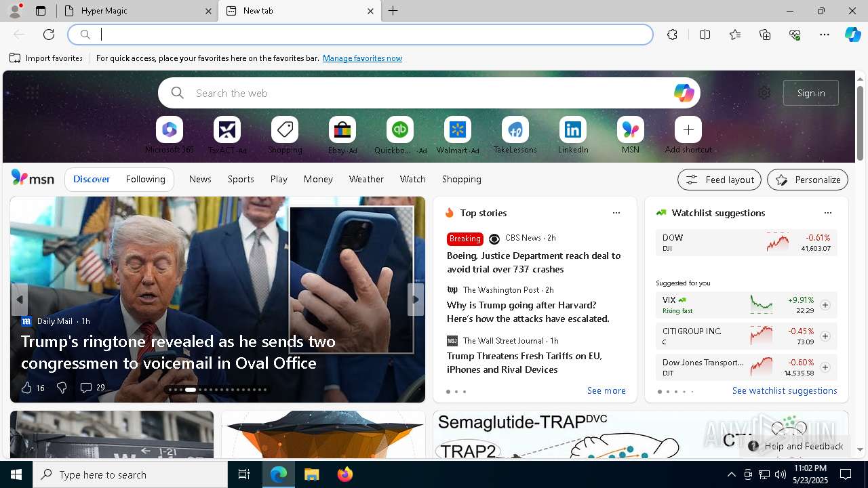This screenshot has width=868, height=488.
Task: Show hidden system tray icons
Action: coord(731,474)
